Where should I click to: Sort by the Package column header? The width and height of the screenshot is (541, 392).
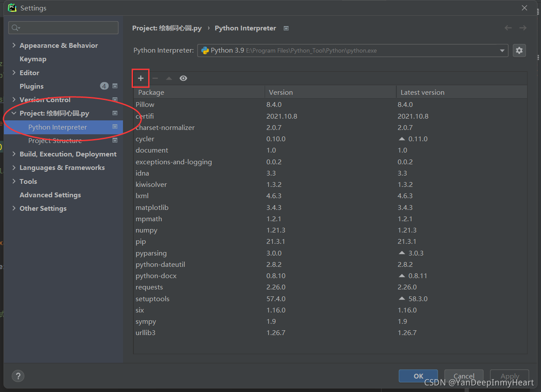(x=199, y=92)
